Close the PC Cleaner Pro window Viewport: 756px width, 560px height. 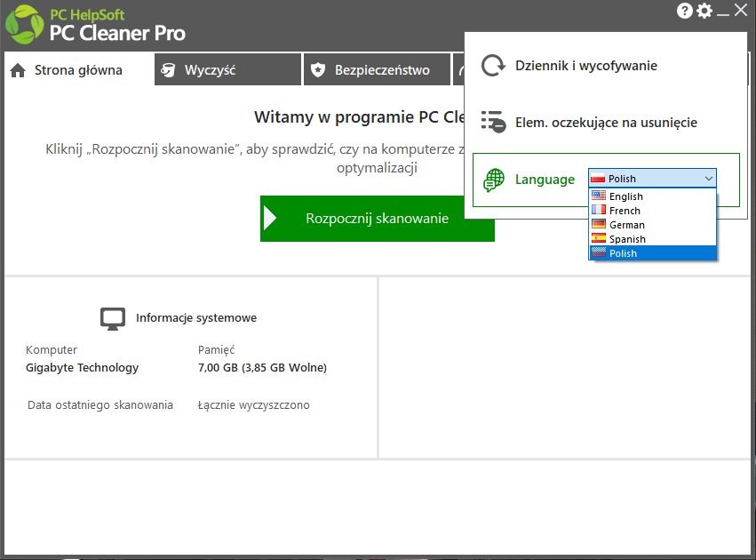tap(741, 10)
